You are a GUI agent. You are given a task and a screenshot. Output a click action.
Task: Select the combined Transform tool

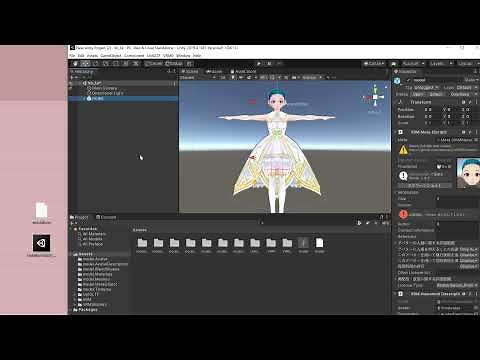point(126,63)
